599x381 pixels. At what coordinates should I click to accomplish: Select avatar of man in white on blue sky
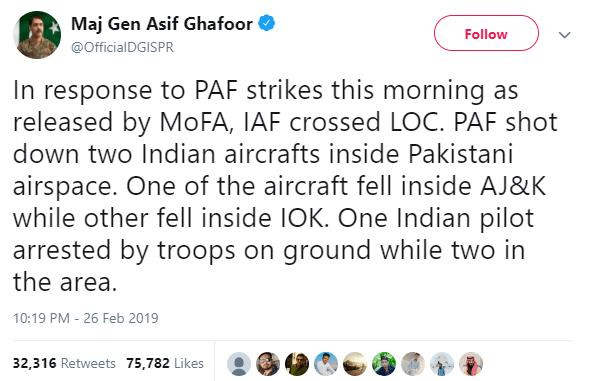(x=326, y=364)
